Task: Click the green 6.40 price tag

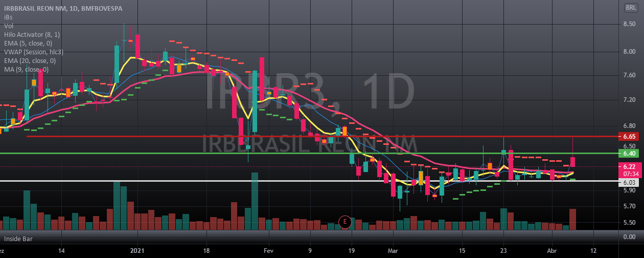Action: pos(629,153)
